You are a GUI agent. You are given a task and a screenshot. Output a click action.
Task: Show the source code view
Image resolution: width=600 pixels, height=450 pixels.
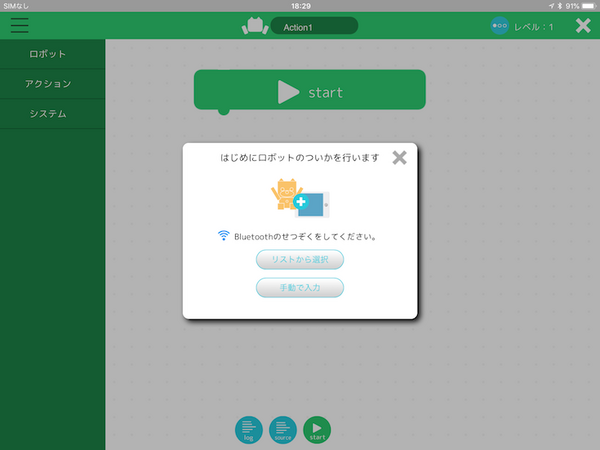pos(282,430)
